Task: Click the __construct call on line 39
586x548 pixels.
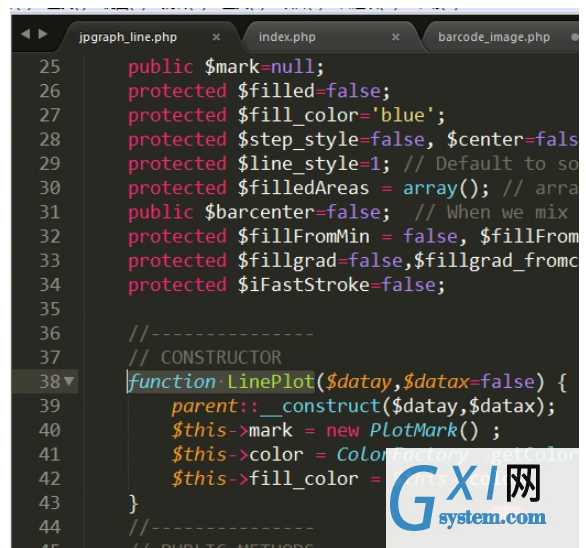Action: [320, 406]
